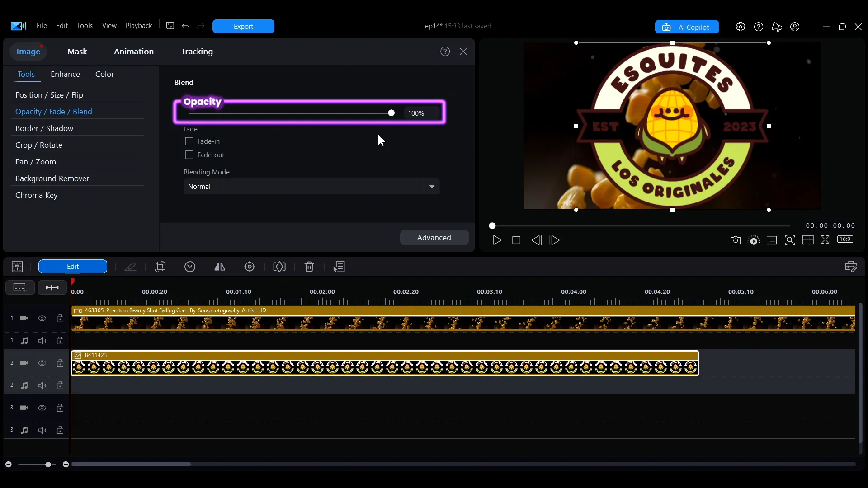868x488 pixels.
Task: Click the snap/ripple mode icon
Action: (x=52, y=287)
